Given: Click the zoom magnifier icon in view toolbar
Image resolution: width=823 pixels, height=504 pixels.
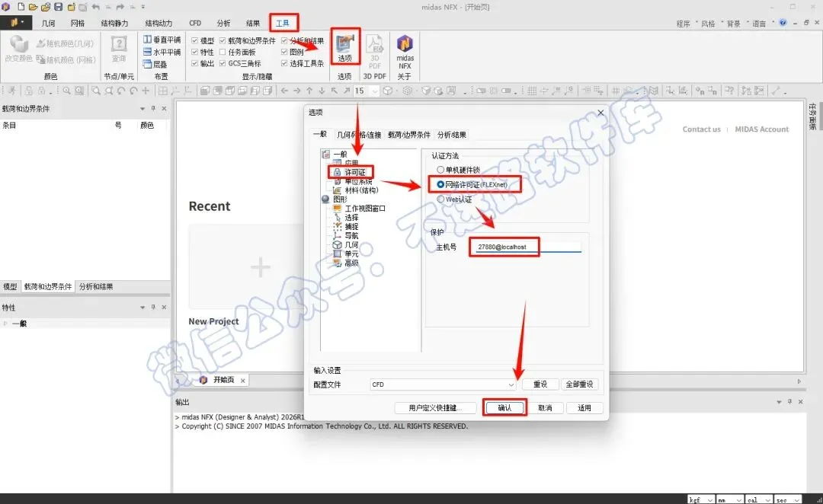Looking at the screenshot, I should (x=66, y=91).
